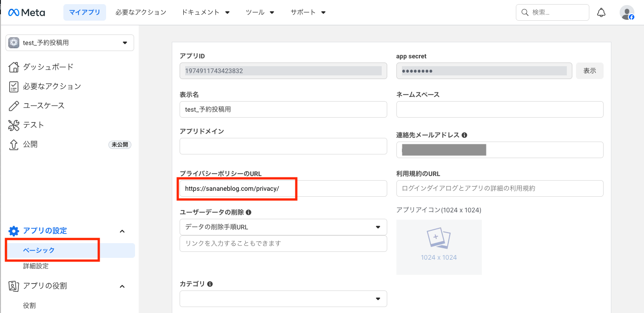Viewport: 644px width, 313px height.
Task: Open the データの削除手順URL dropdown
Action: (378, 227)
